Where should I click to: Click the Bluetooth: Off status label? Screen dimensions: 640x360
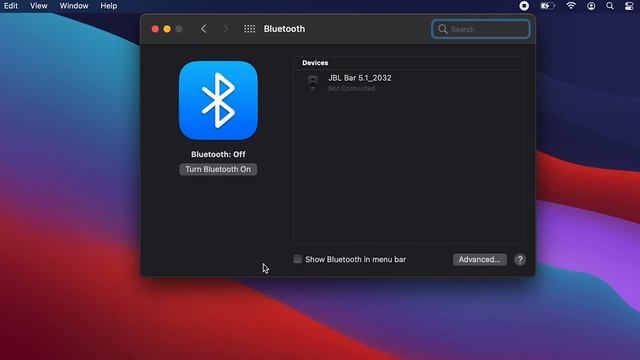pyautogui.click(x=218, y=154)
